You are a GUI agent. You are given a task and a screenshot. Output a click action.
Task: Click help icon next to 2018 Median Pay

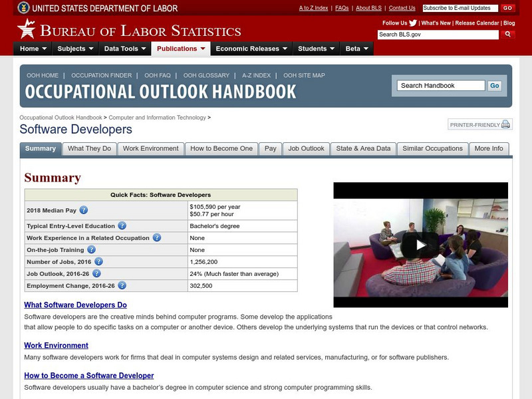tap(84, 210)
